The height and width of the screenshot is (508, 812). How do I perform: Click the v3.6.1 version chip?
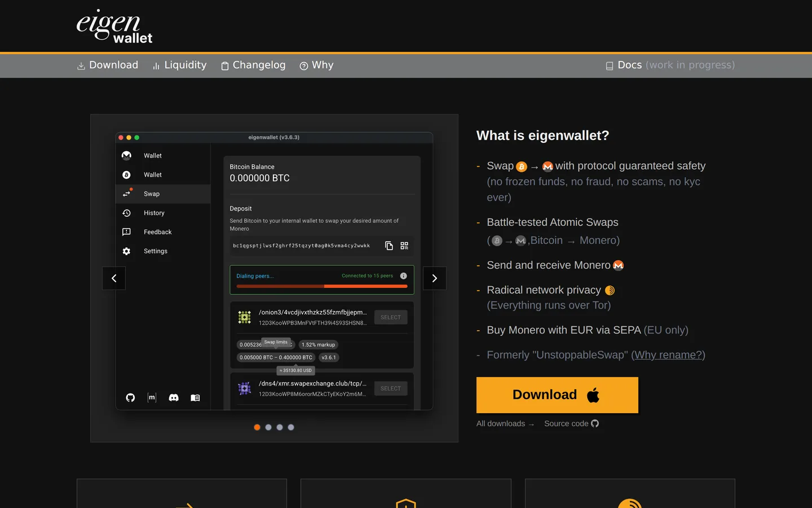(x=329, y=357)
